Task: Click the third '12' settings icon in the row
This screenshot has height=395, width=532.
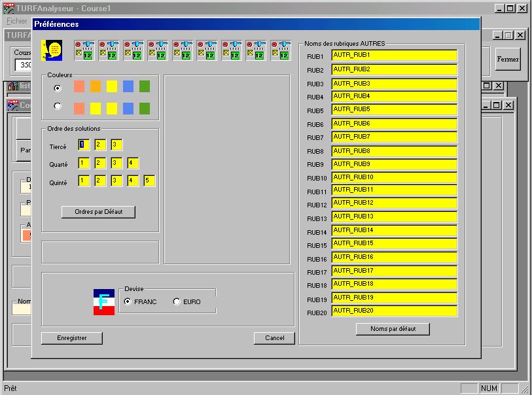Action: pyautogui.click(x=133, y=50)
